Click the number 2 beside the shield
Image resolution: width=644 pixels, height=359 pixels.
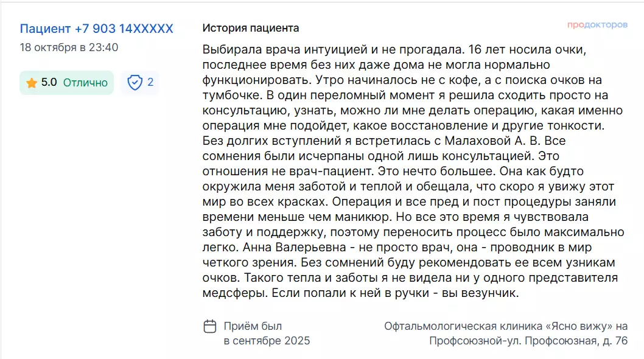(x=150, y=83)
